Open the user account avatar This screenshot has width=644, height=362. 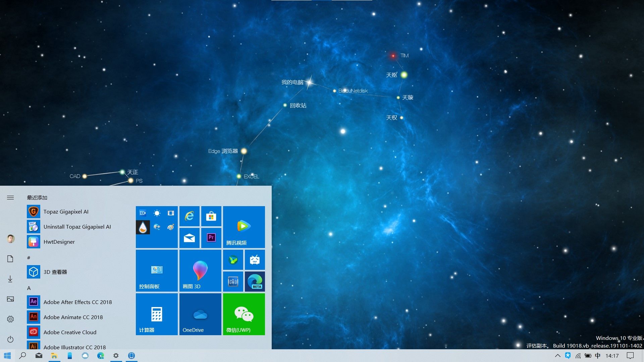[x=10, y=239]
